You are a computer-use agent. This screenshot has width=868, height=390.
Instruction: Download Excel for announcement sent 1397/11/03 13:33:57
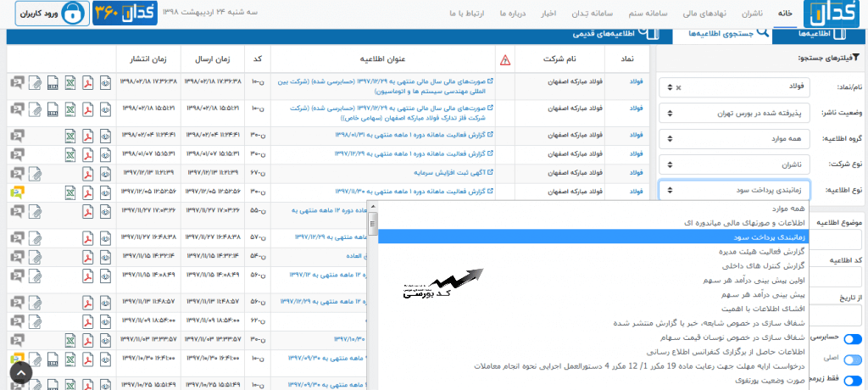tap(70, 341)
